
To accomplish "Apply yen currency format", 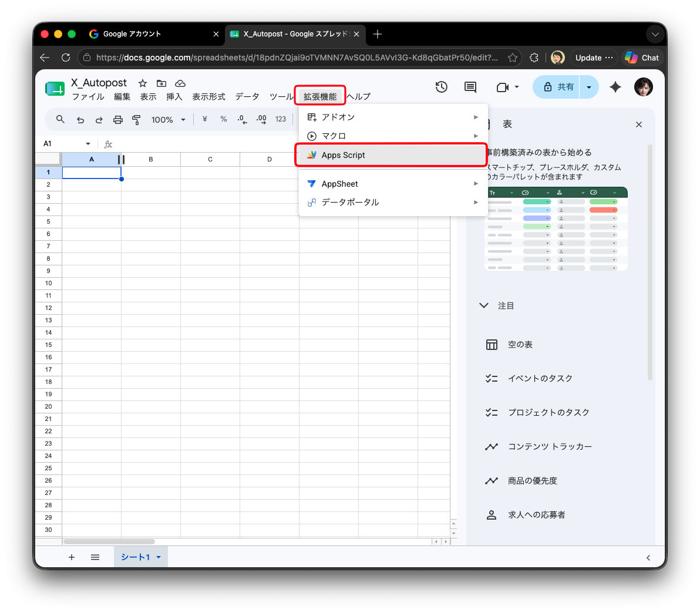I will pyautogui.click(x=204, y=119).
